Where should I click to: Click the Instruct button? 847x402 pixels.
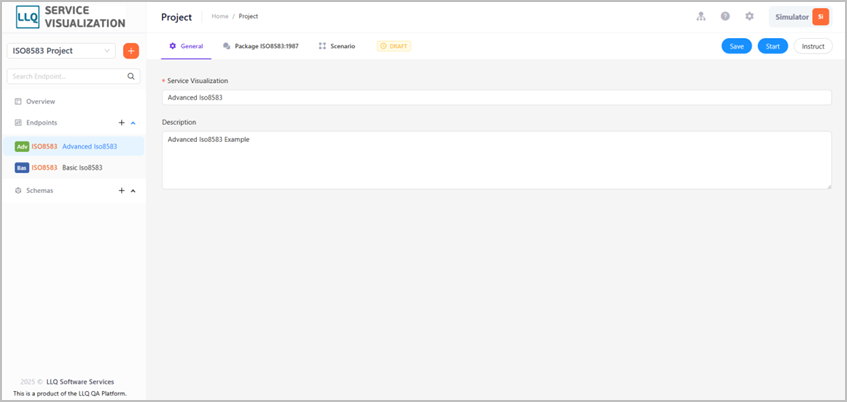tap(813, 46)
